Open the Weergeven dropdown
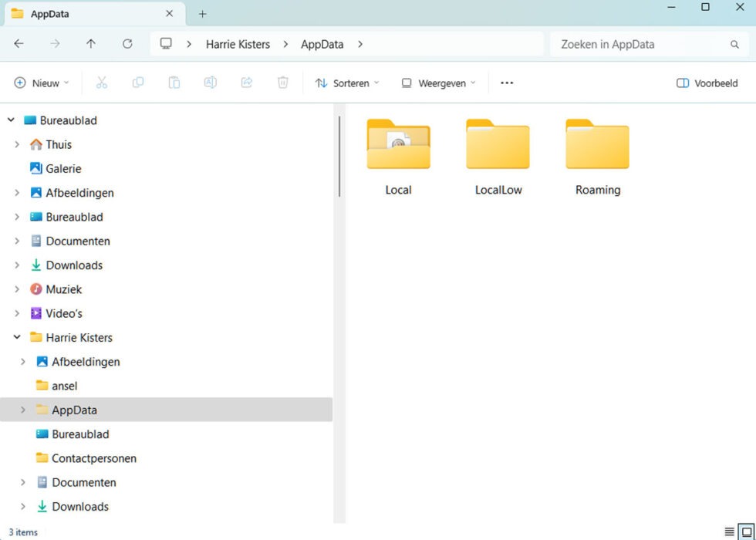756x540 pixels. click(x=437, y=83)
